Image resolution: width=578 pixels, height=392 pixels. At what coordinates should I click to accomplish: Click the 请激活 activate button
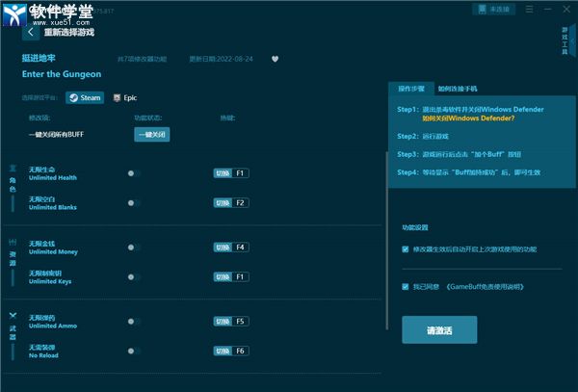438,330
